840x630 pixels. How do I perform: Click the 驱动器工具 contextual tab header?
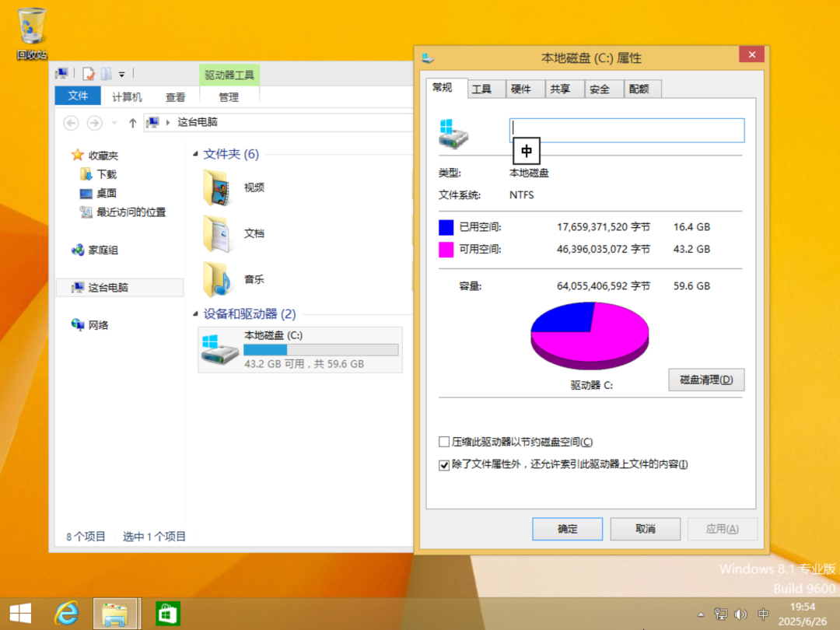pos(229,75)
